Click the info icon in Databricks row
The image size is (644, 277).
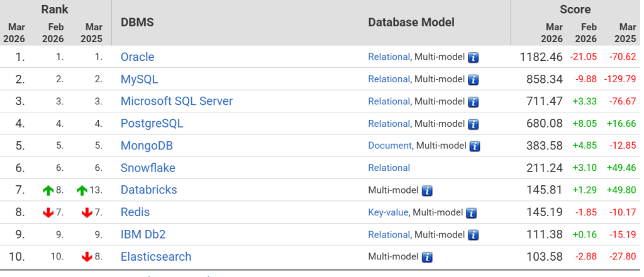(x=427, y=190)
